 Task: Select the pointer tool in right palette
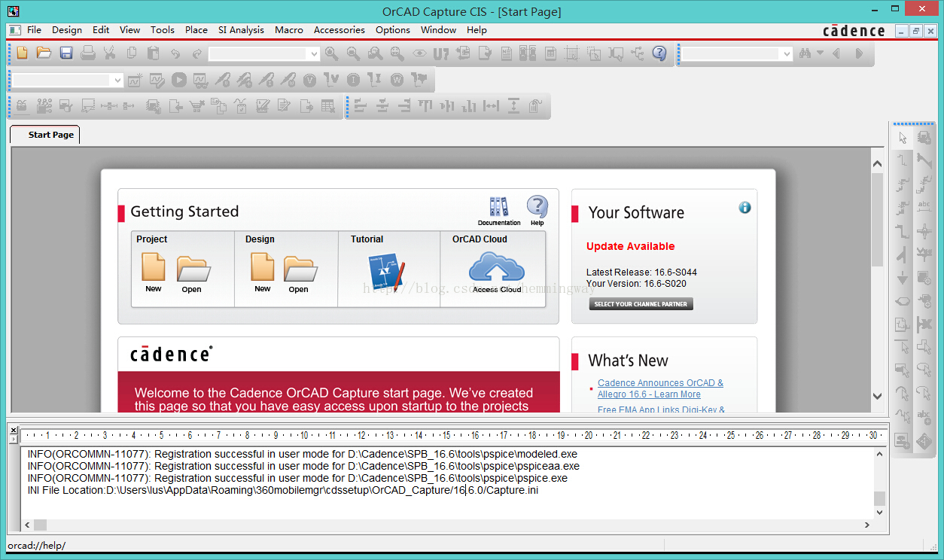click(903, 138)
